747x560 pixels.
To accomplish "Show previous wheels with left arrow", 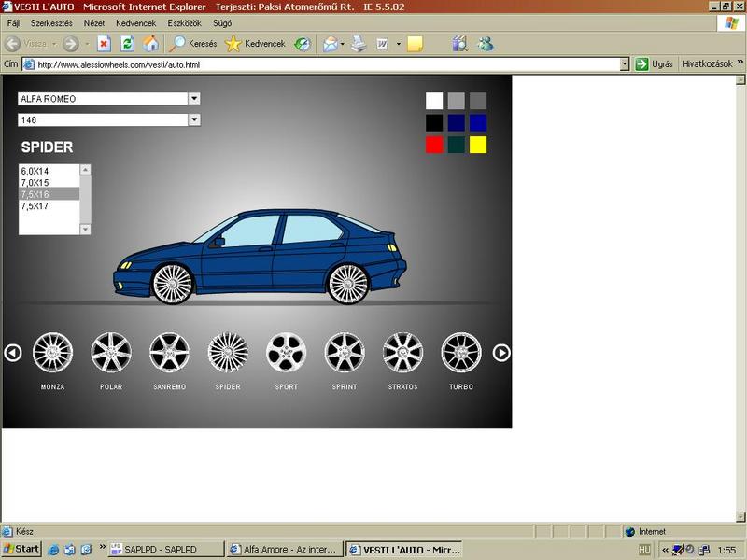I will (x=13, y=353).
